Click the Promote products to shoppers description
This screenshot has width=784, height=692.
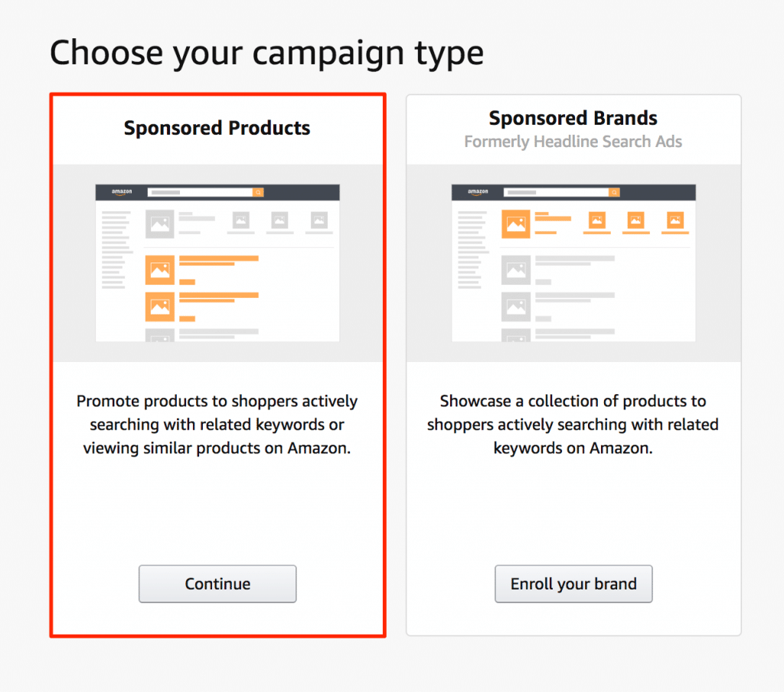pyautogui.click(x=217, y=425)
